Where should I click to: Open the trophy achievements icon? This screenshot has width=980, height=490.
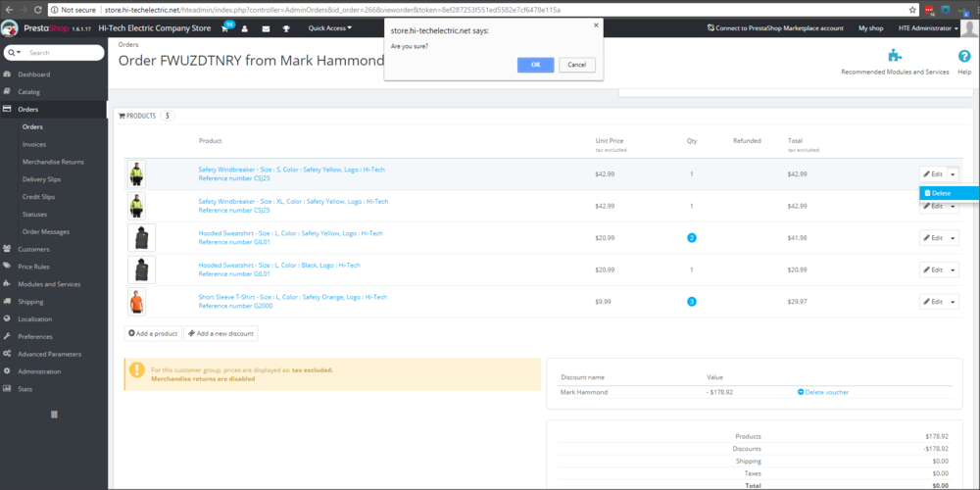click(286, 28)
